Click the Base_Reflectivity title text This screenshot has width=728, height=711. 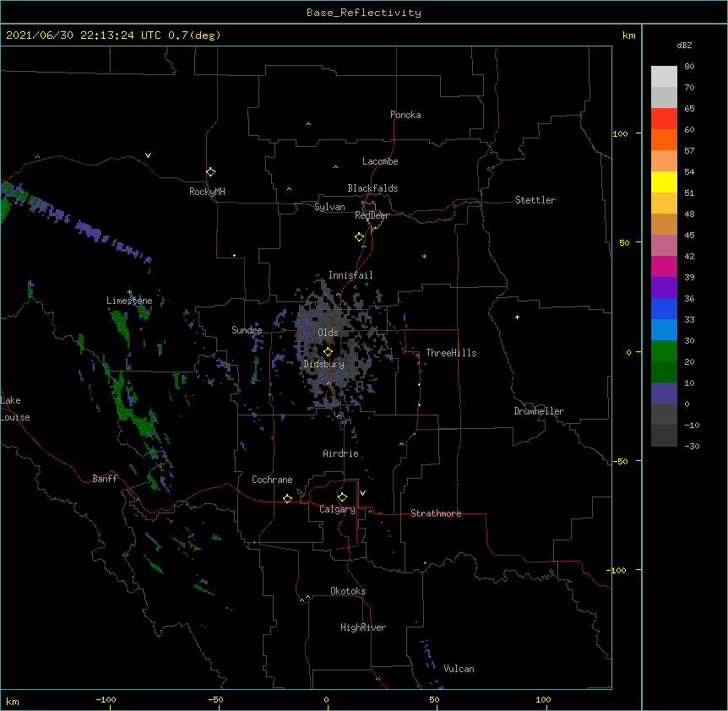(x=364, y=13)
